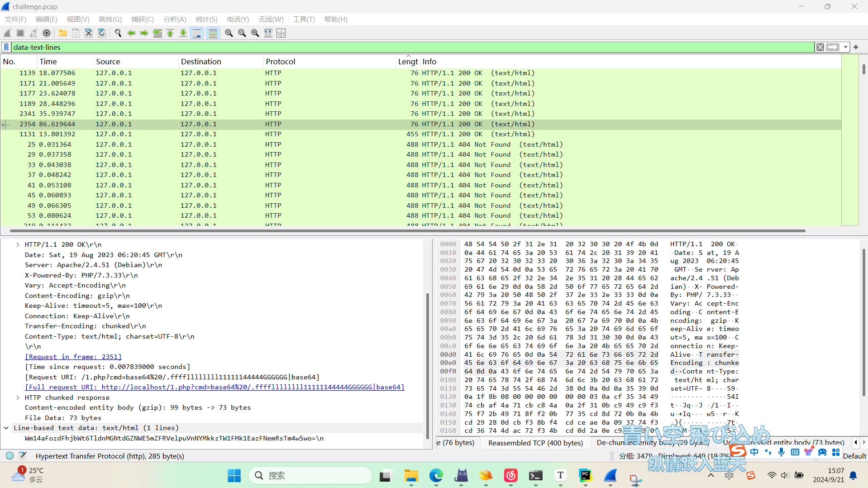868x488 pixels.
Task: Sort packets by the Info column
Action: (x=630, y=62)
